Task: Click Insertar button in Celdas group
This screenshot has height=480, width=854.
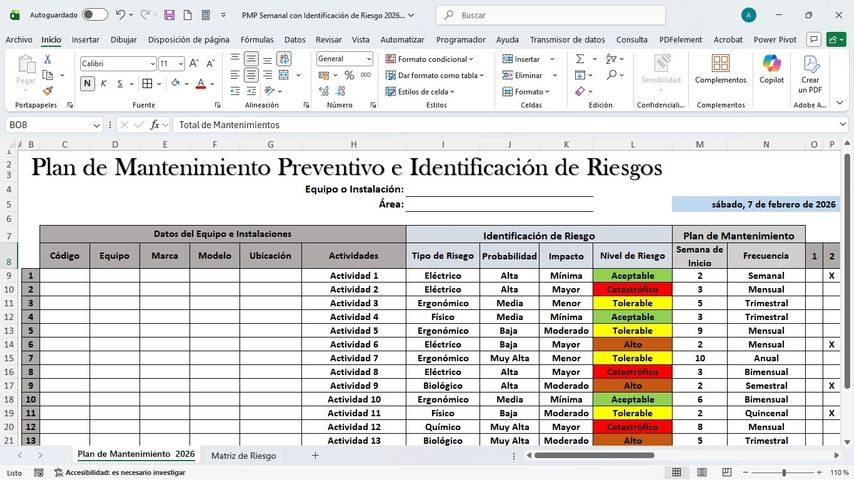Action: [x=521, y=59]
